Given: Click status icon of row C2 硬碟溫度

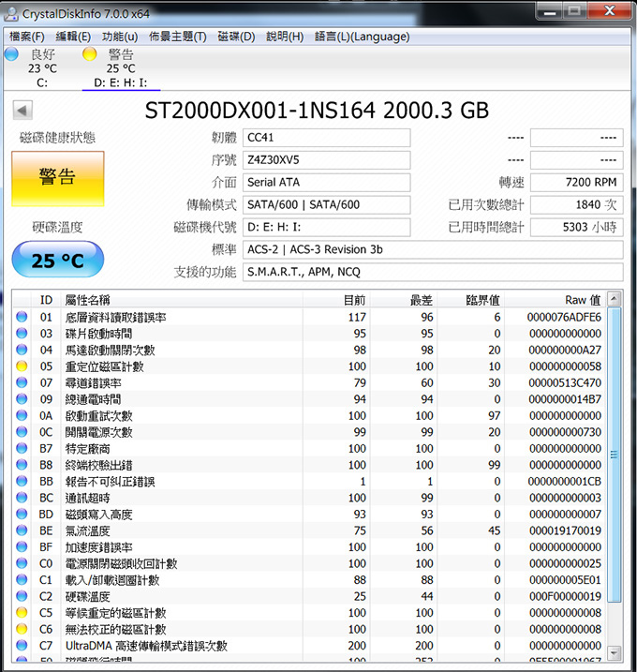Looking at the screenshot, I should point(22,596).
